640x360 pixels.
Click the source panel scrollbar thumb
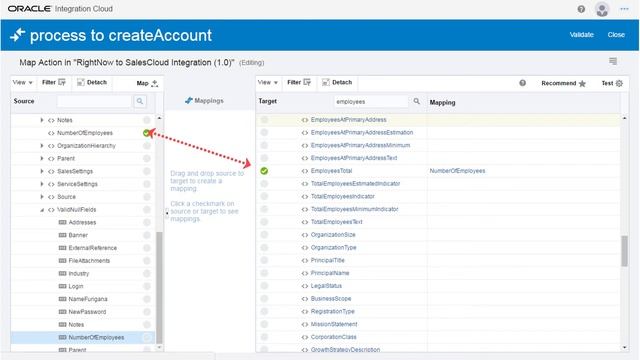coord(159,287)
